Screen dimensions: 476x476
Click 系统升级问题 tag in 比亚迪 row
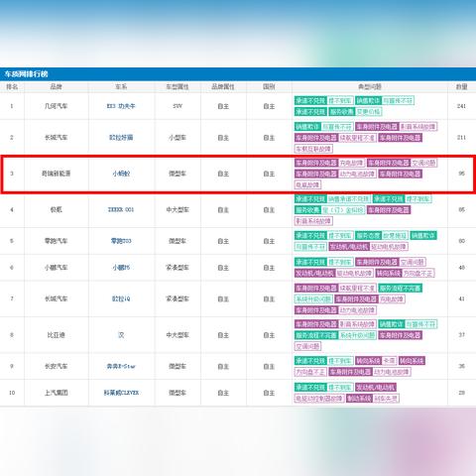point(357,335)
